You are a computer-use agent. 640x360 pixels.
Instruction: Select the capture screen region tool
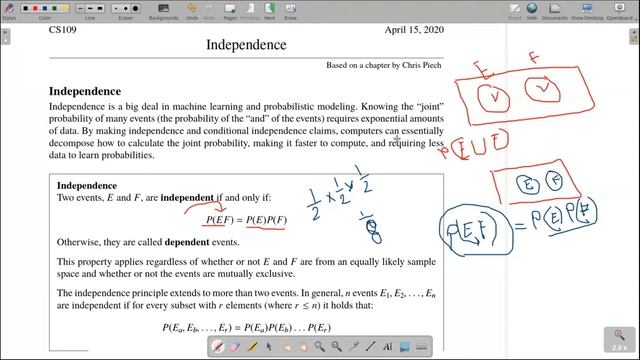[404, 347]
